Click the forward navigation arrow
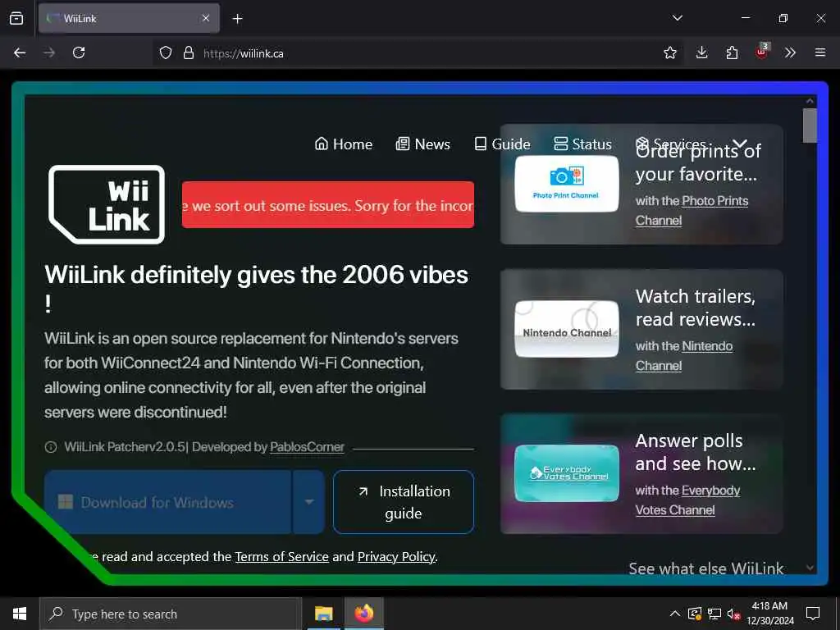Viewport: 840px width, 630px height. pyautogui.click(x=49, y=52)
